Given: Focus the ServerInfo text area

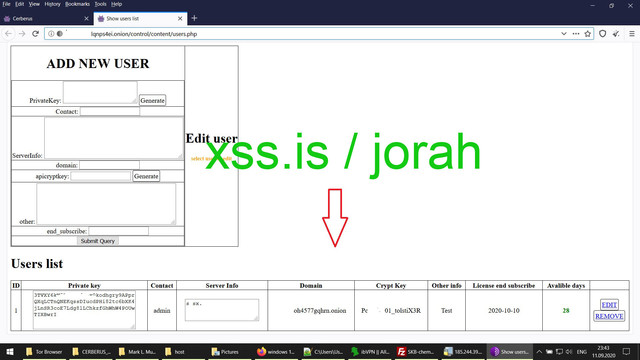Looking at the screenshot, I should coord(114,138).
